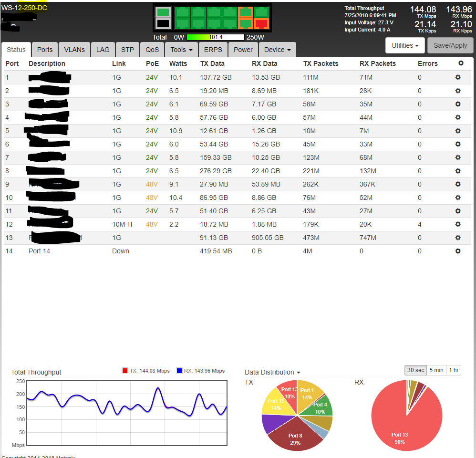Screen dimensions: 476x458
Task: Switch the chart range to 5 min
Action: [x=436, y=370]
